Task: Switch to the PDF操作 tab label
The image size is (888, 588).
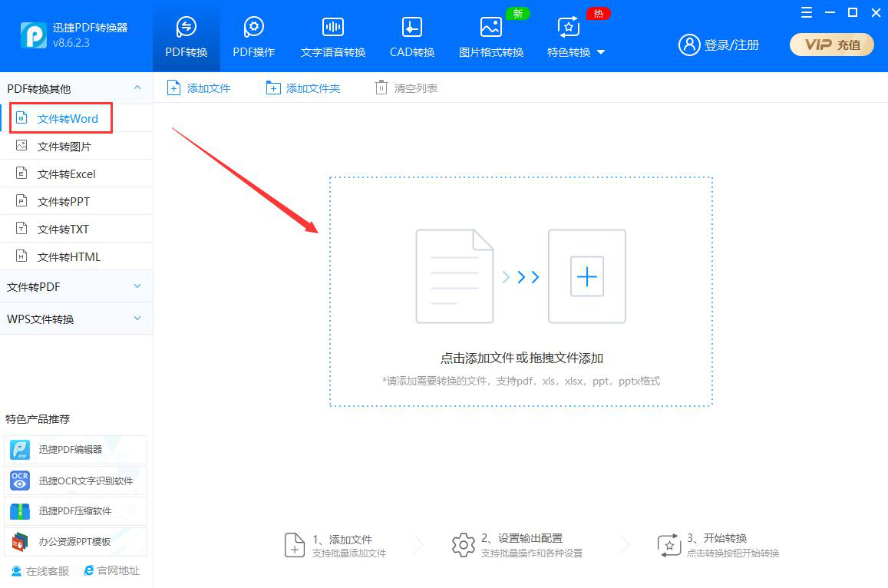Action: pos(254,52)
